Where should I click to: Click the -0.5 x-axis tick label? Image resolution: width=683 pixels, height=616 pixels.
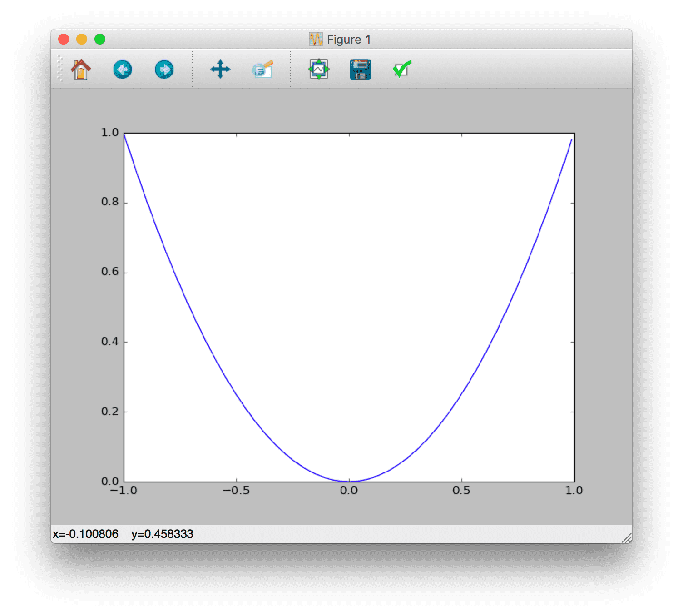click(x=236, y=491)
